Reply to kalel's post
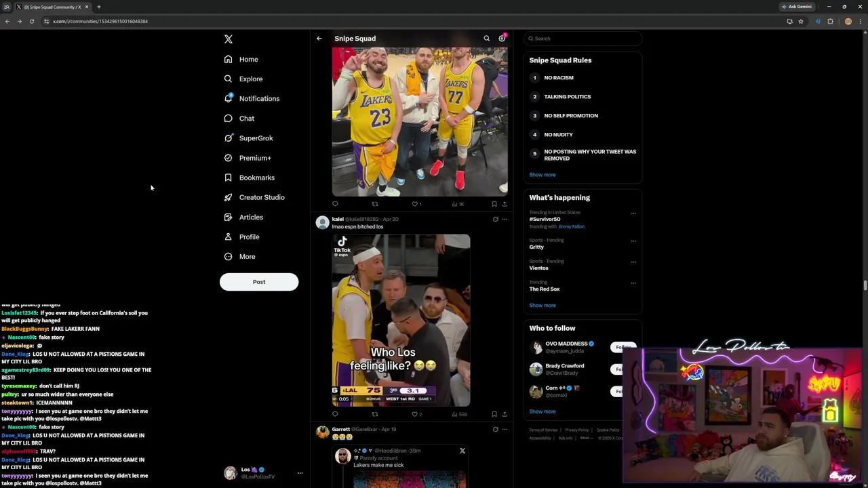The width and height of the screenshot is (868, 488). coord(335,413)
